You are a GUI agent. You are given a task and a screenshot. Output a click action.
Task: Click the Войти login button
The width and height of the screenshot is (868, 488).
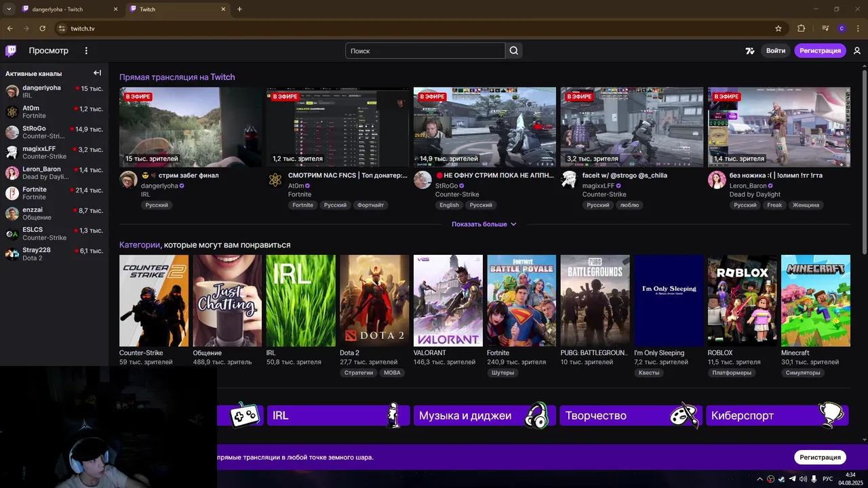[x=776, y=51]
